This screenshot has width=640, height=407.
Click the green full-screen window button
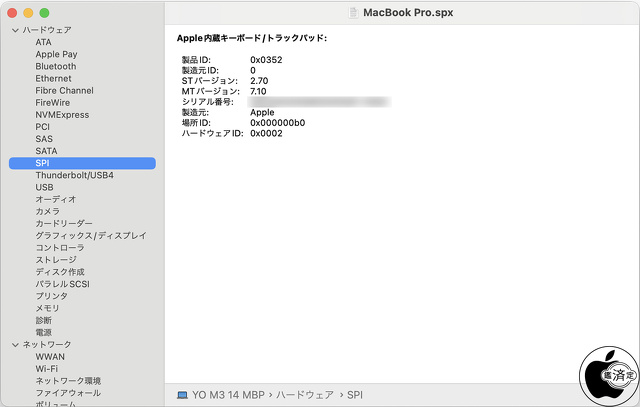coord(44,13)
